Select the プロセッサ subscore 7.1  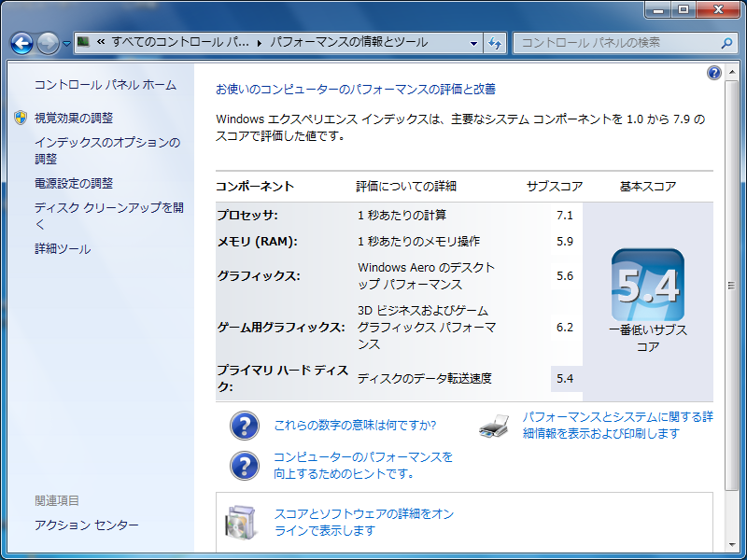(x=565, y=216)
